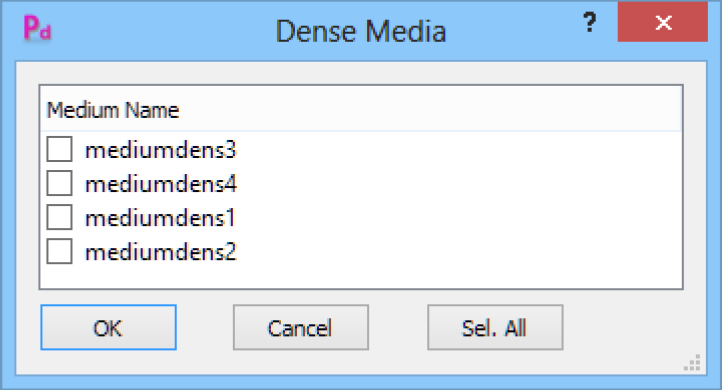Screen dimensions: 722x390
Task: Sort by the Medium Name column header
Action: coord(113,111)
